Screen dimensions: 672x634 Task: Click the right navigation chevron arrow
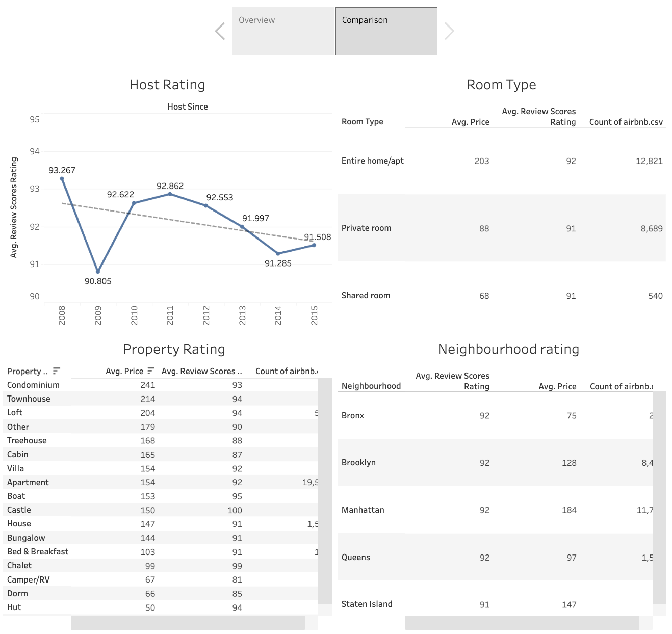pyautogui.click(x=449, y=31)
